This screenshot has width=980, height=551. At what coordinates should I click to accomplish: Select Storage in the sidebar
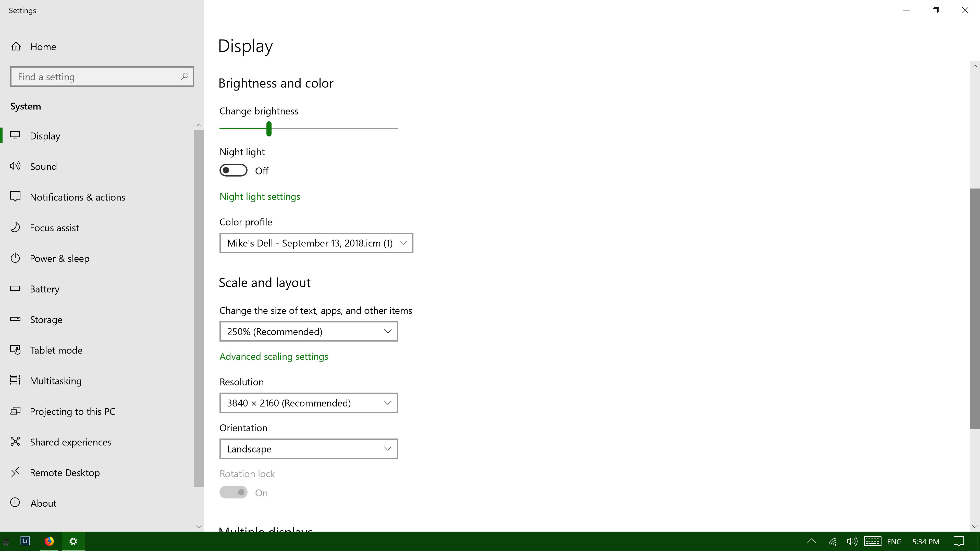click(x=46, y=320)
